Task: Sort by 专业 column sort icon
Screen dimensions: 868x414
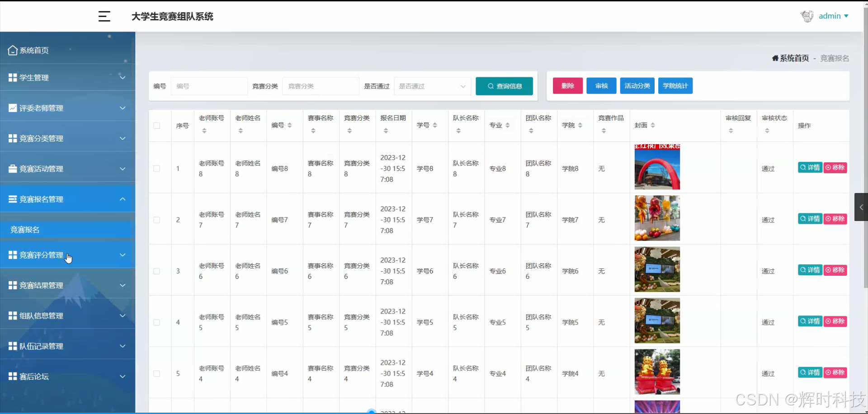Action: point(507,125)
